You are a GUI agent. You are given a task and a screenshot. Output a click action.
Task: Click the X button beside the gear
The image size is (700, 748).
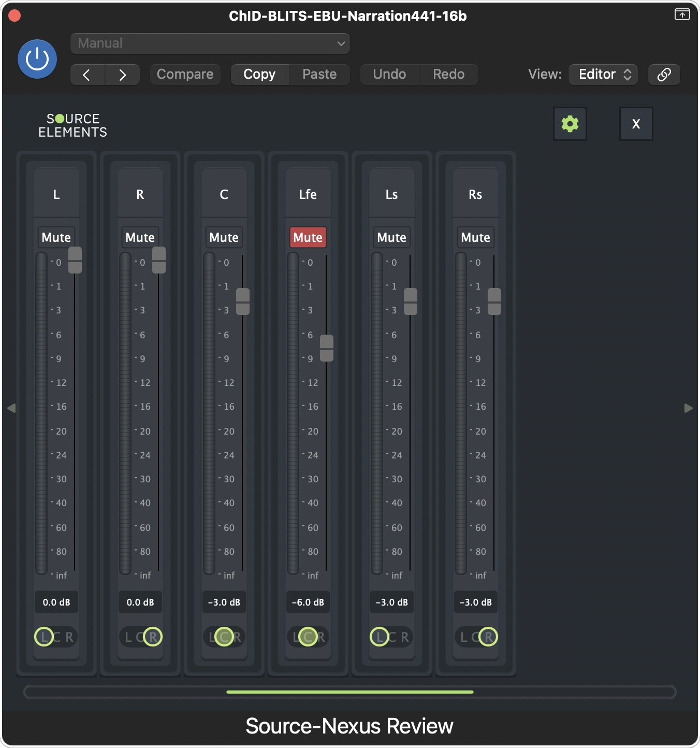point(636,124)
